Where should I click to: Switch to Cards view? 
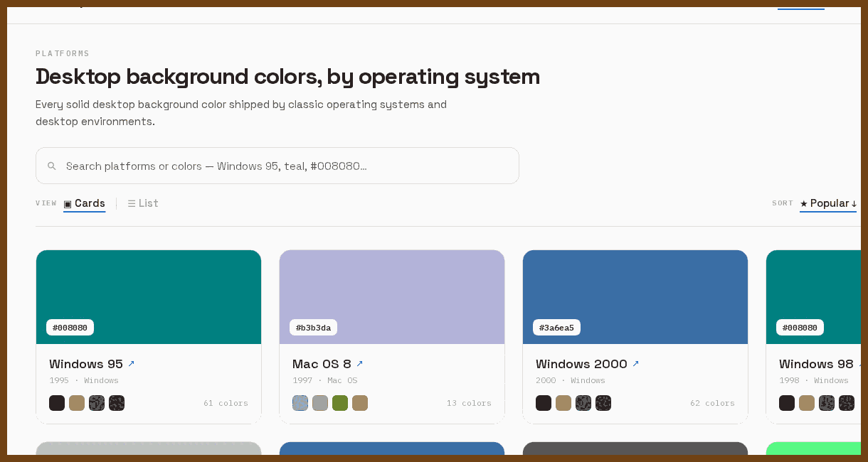tap(85, 203)
